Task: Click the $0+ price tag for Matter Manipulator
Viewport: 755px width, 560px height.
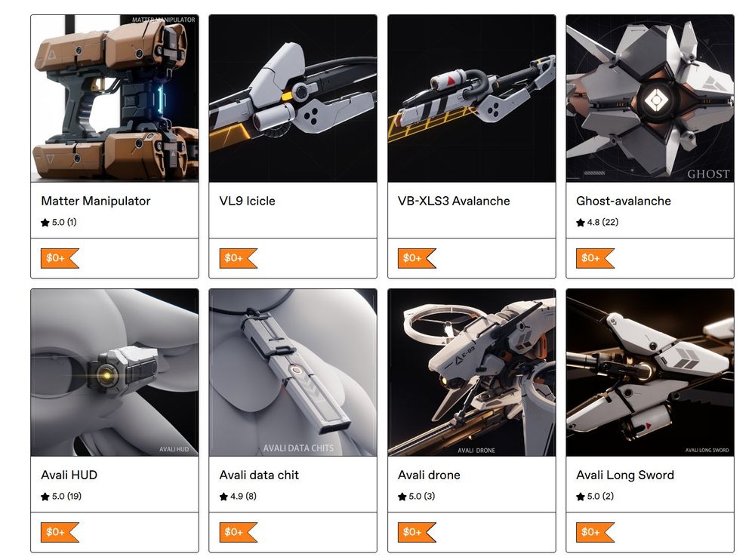Action: 60,258
